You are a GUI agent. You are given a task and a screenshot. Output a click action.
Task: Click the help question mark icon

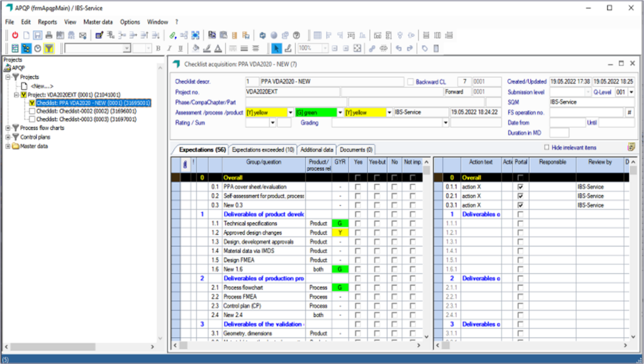click(x=296, y=35)
